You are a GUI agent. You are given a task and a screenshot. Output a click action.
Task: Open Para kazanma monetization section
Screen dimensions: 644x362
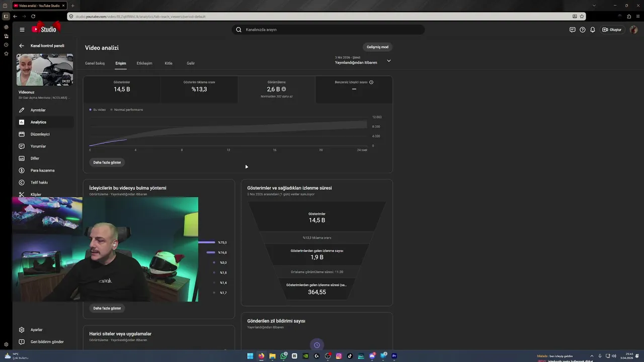pos(45,170)
